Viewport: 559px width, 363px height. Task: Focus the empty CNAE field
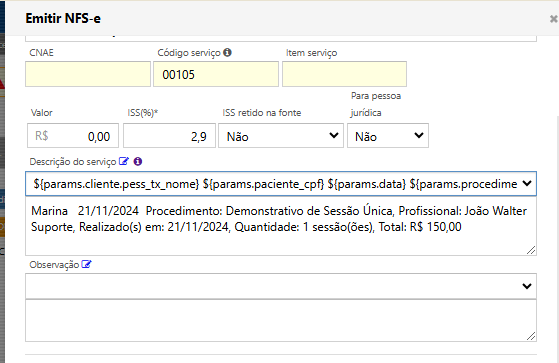pyautogui.click(x=88, y=74)
